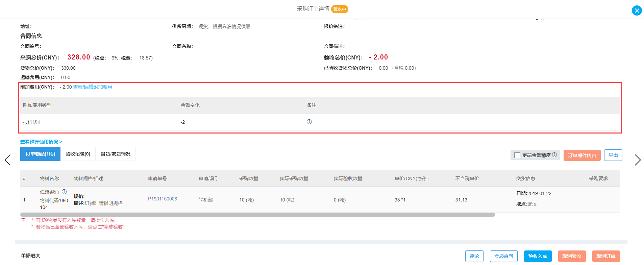Screen dimensions: 644x265
Task: Close the purchase order detail dialog
Action: [637, 10]
